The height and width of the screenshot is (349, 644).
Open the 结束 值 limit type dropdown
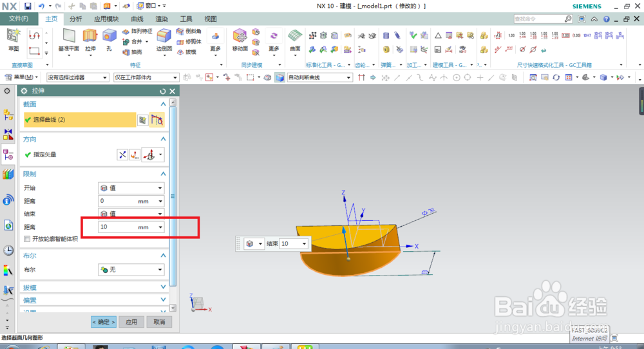[131, 214]
